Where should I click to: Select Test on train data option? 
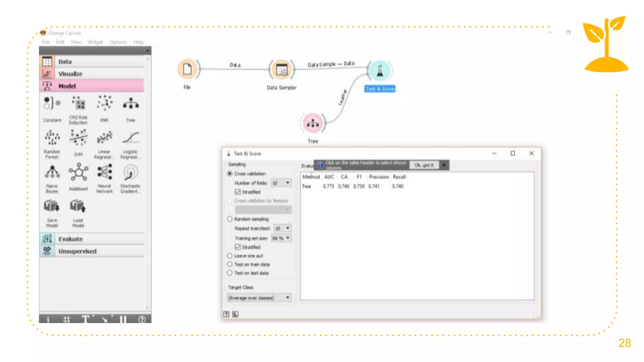(230, 265)
